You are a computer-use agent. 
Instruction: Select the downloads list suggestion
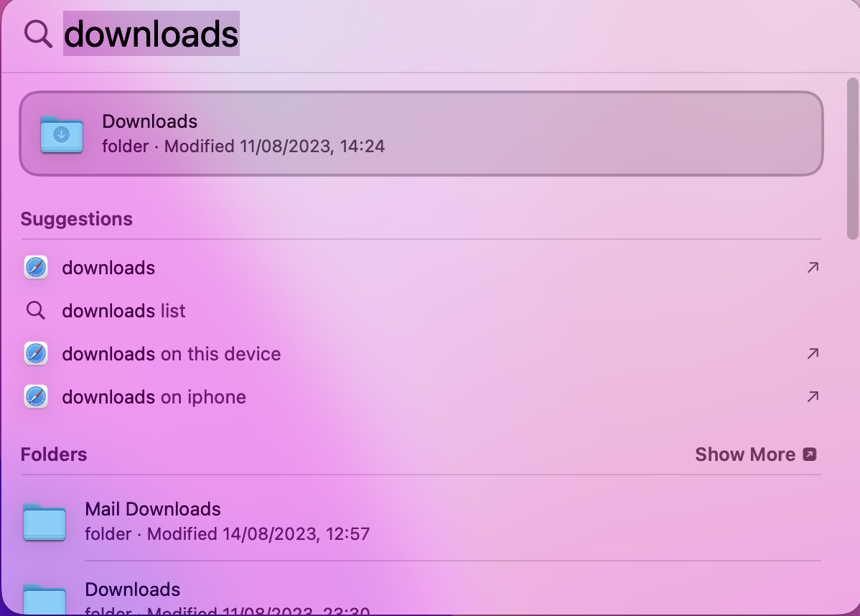pyautogui.click(x=123, y=310)
